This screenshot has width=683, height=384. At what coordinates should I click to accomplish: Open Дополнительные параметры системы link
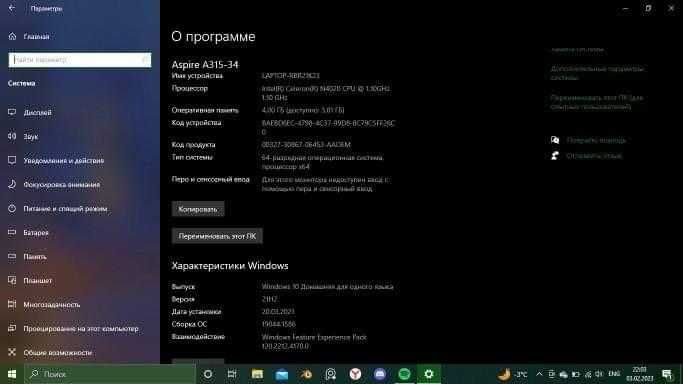pos(597,73)
